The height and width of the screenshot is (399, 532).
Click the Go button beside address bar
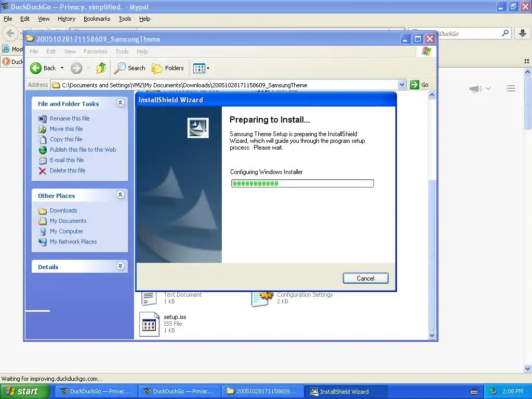419,85
